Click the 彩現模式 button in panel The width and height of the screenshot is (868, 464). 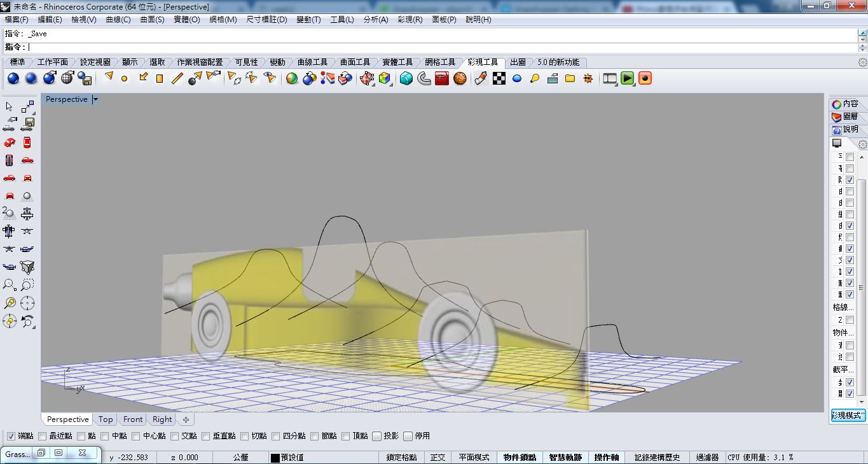tap(848, 416)
